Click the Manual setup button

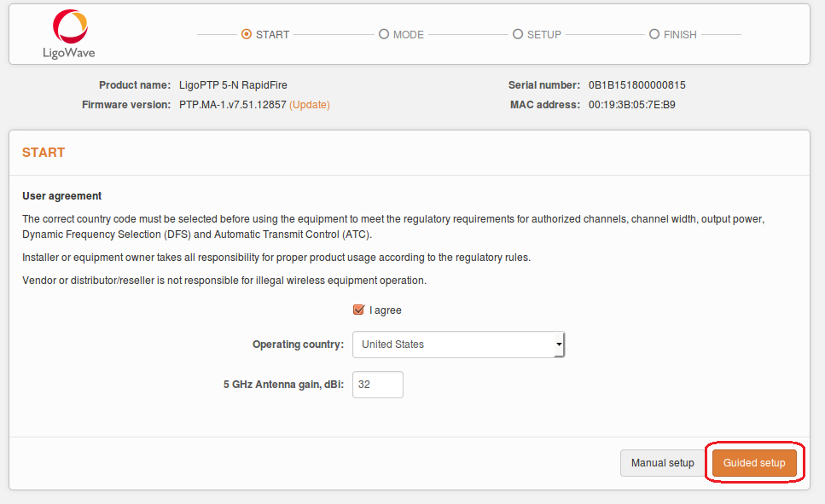(x=662, y=463)
